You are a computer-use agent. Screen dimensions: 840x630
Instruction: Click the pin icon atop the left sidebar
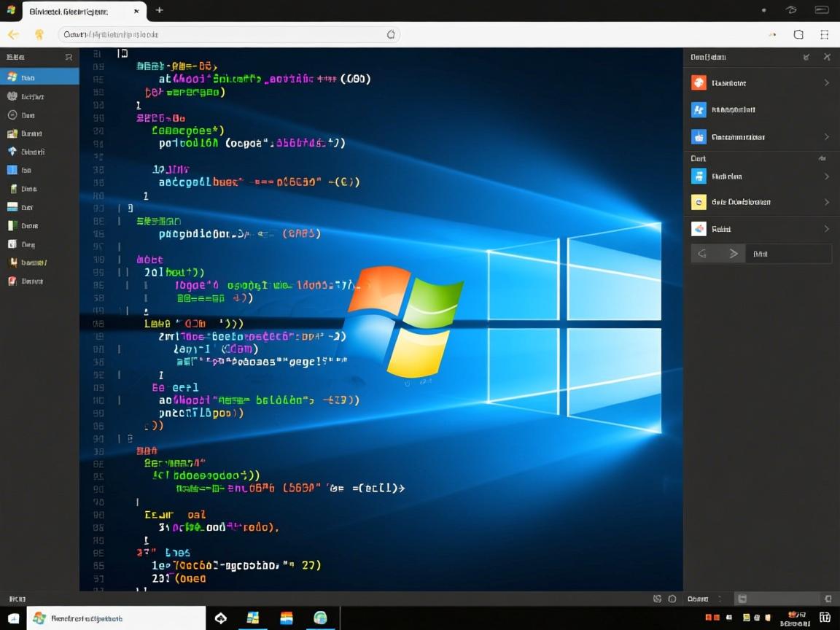tap(69, 56)
